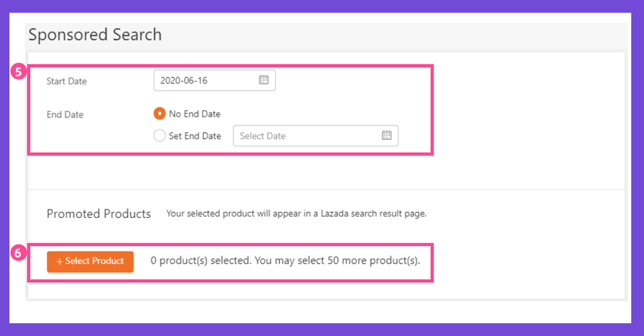The image size is (644, 336).
Task: Select the No End Date radio button
Action: tap(160, 113)
